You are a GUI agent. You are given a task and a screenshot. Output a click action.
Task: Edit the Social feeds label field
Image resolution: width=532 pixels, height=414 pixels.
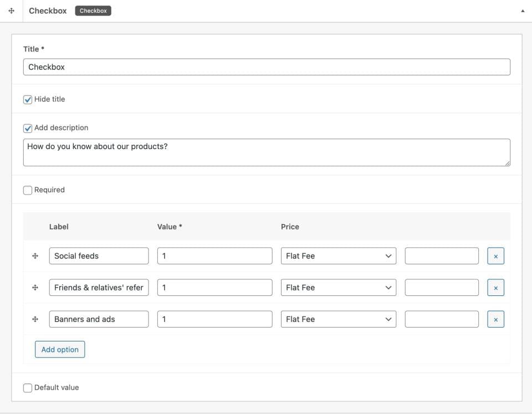[99, 256]
